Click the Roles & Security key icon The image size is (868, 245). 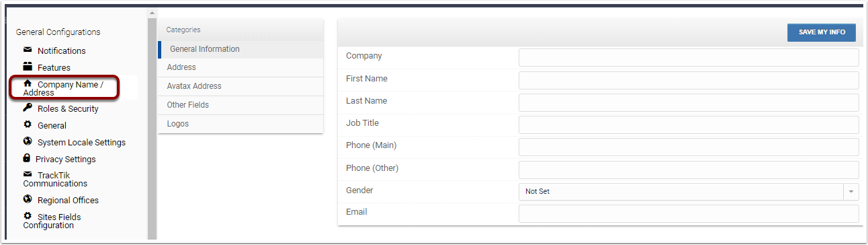28,108
